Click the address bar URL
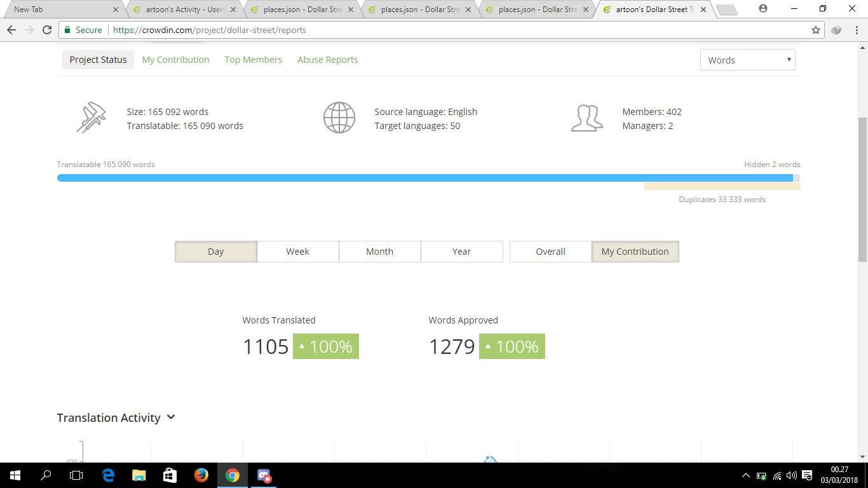The width and height of the screenshot is (868, 488). tap(210, 30)
